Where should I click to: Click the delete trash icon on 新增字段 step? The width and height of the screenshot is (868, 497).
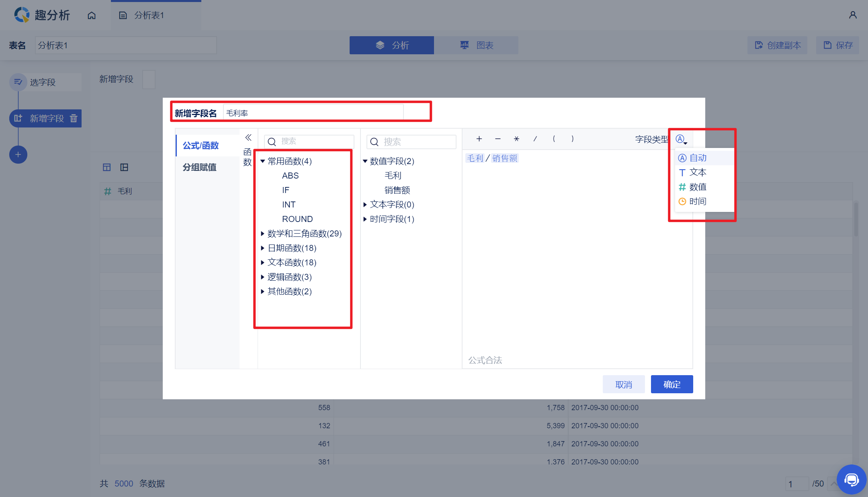pyautogui.click(x=74, y=118)
